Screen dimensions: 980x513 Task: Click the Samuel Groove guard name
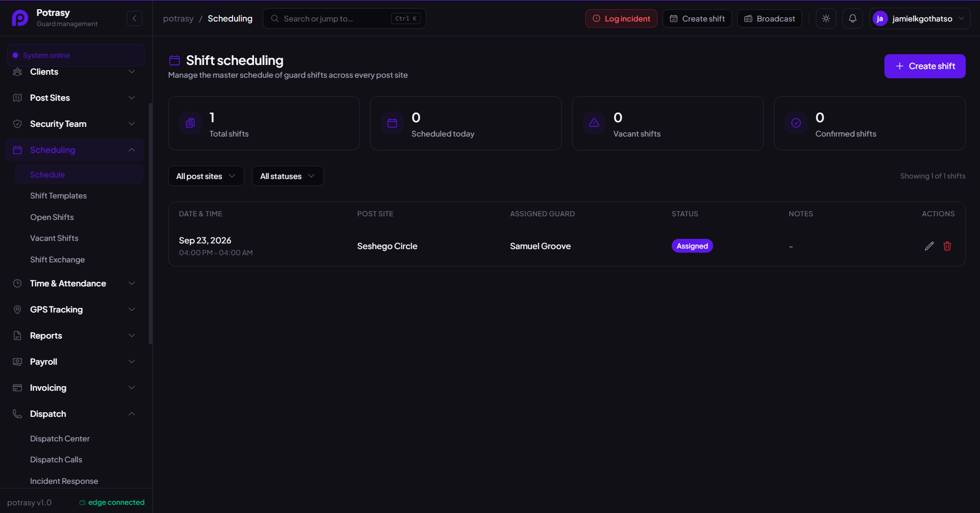[540, 246]
